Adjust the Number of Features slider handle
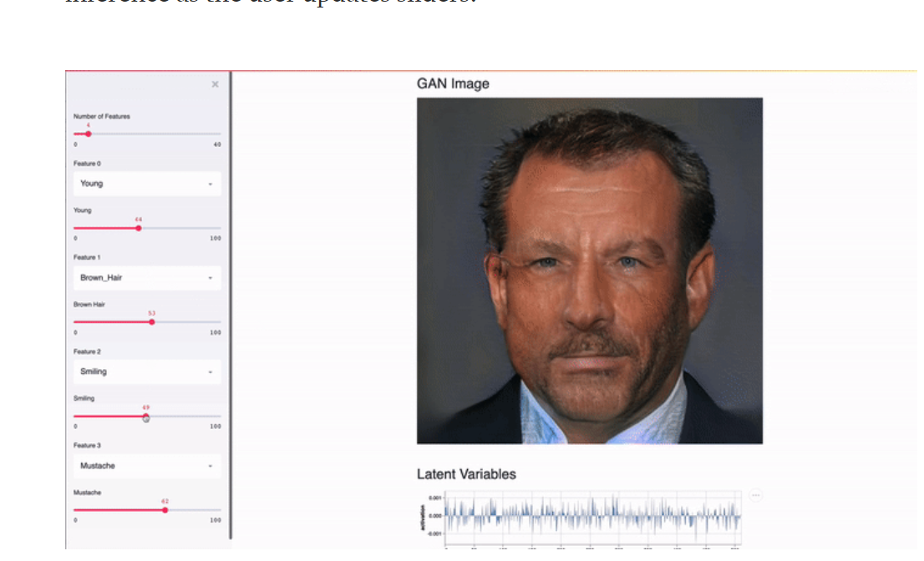The width and height of the screenshot is (924, 561). [89, 134]
